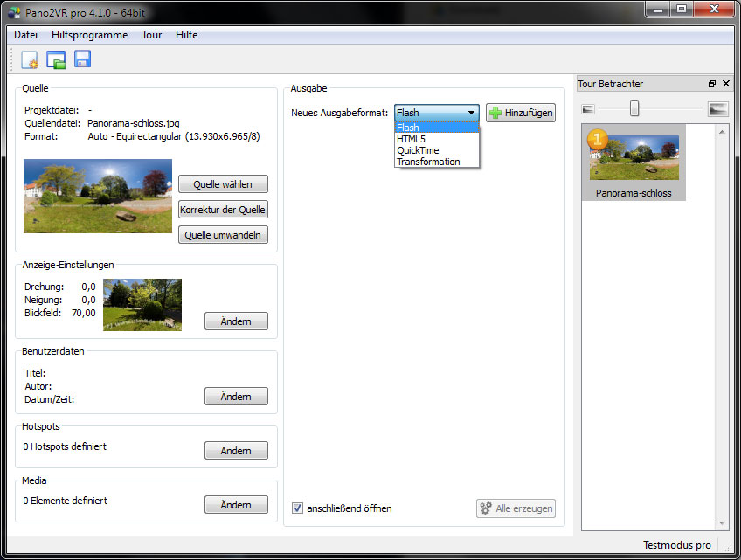741x560 pixels.
Task: Click the Pano2VR application icon in title bar
Action: [14, 13]
